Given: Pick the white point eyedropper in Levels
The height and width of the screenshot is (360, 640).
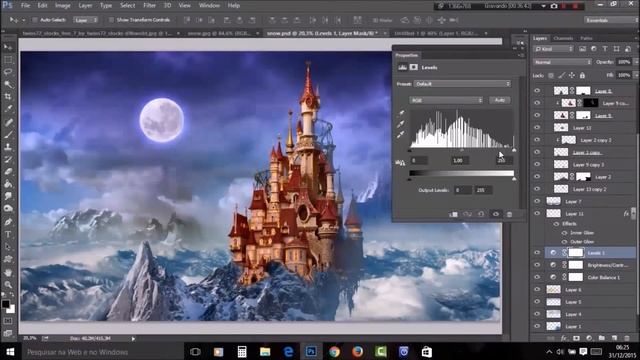Looking at the screenshot, I should (x=401, y=134).
